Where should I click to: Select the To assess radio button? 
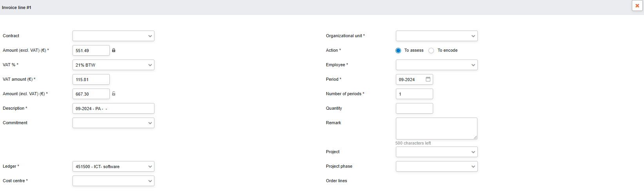[x=398, y=51]
